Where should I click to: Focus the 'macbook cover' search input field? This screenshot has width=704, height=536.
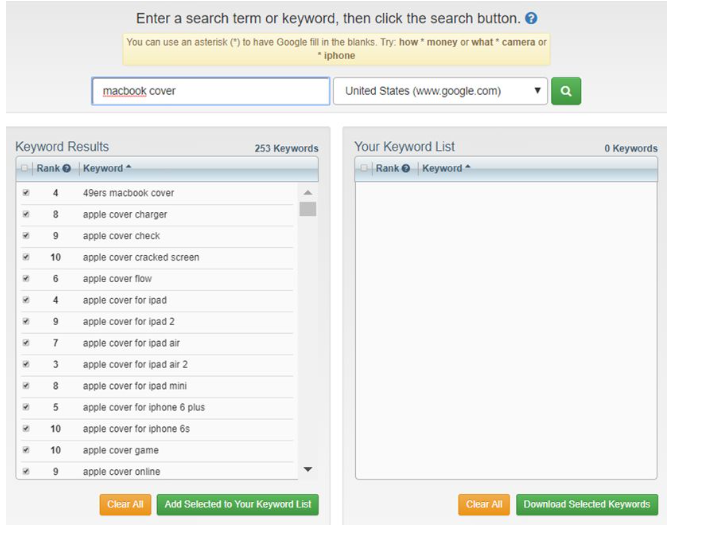pyautogui.click(x=211, y=91)
